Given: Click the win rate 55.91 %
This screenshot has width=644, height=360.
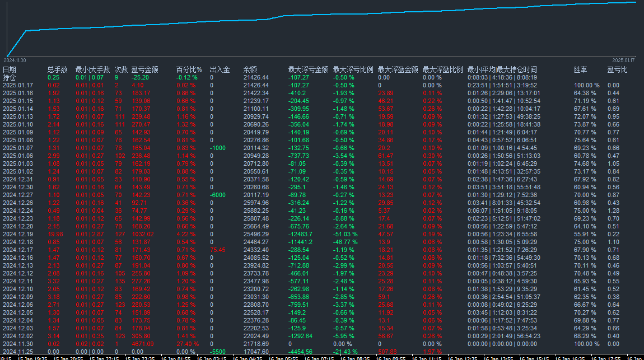Looking at the screenshot, I should pos(585,235).
